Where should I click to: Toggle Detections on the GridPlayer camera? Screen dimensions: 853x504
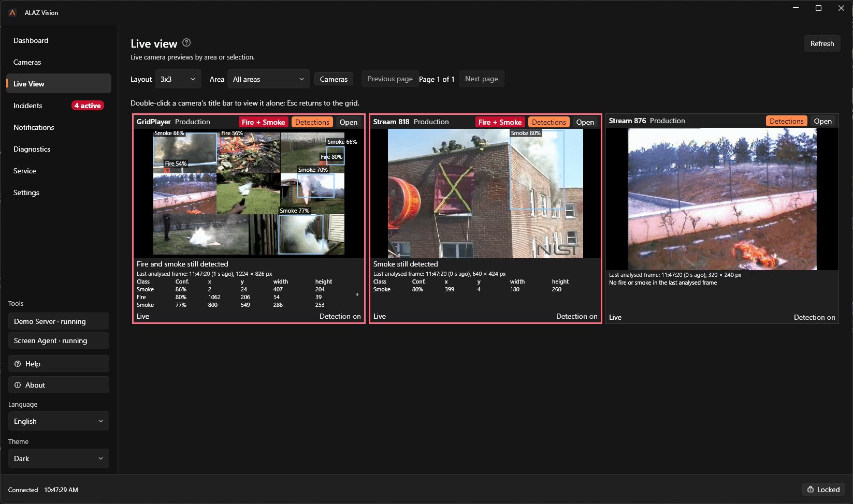coord(312,122)
